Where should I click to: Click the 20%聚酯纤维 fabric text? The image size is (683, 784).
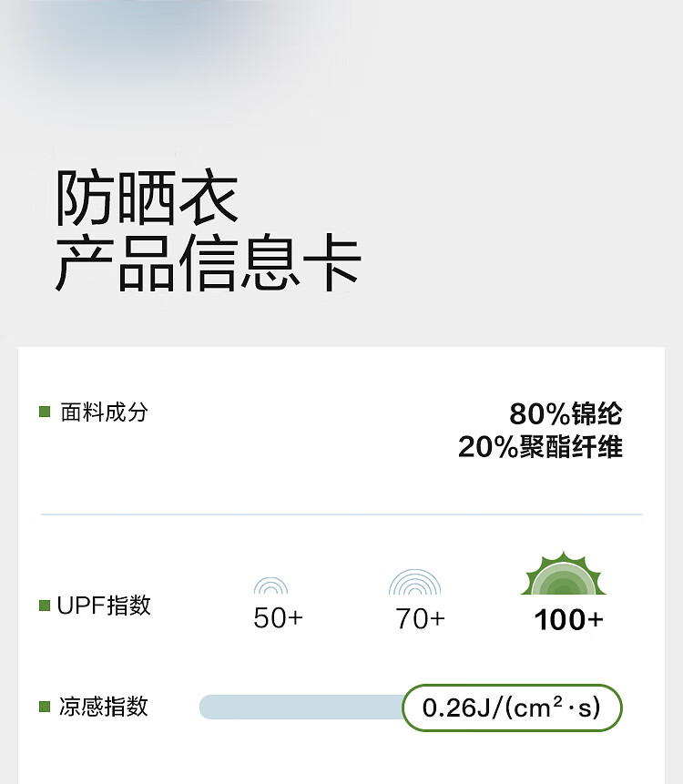(540, 447)
